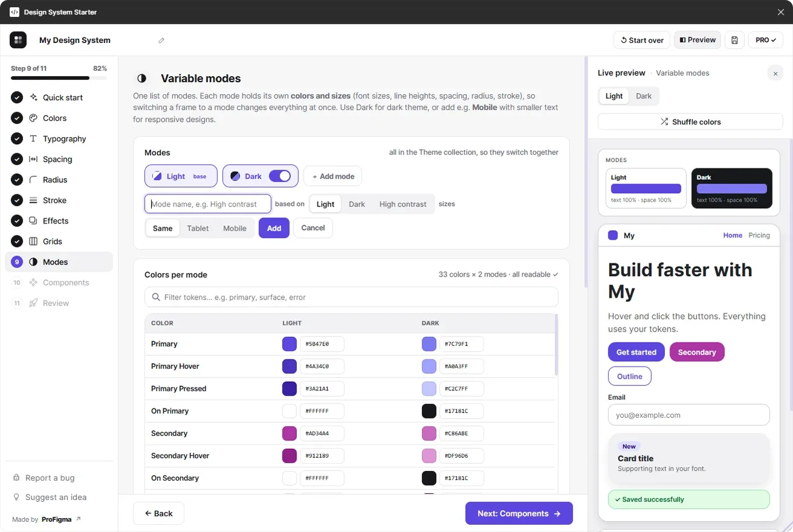
Task: Switch live preview to Dark tab
Action: pos(644,96)
